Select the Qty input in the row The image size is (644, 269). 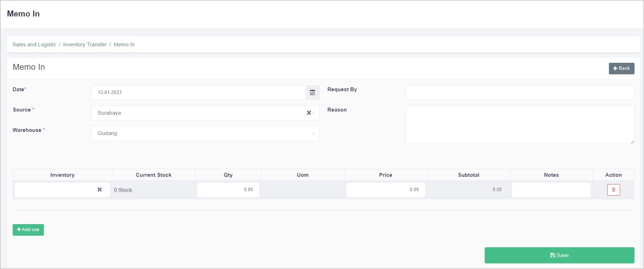click(228, 190)
